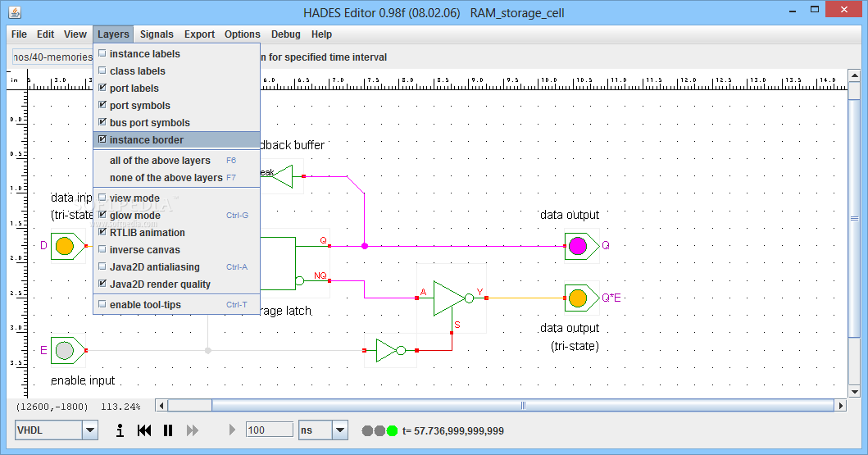Open the ns time unit dropdown
Image resolution: width=868 pixels, height=455 pixels.
[340, 430]
